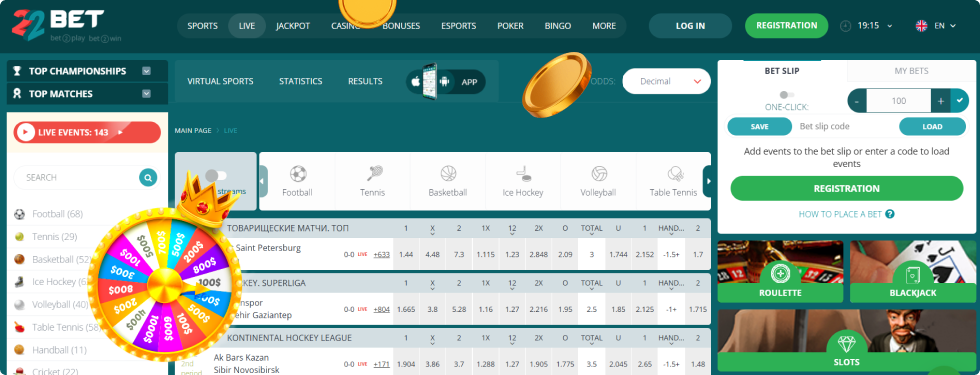Select odds 1.44 for Saint Petersburg match
980x375 pixels.
point(406,254)
